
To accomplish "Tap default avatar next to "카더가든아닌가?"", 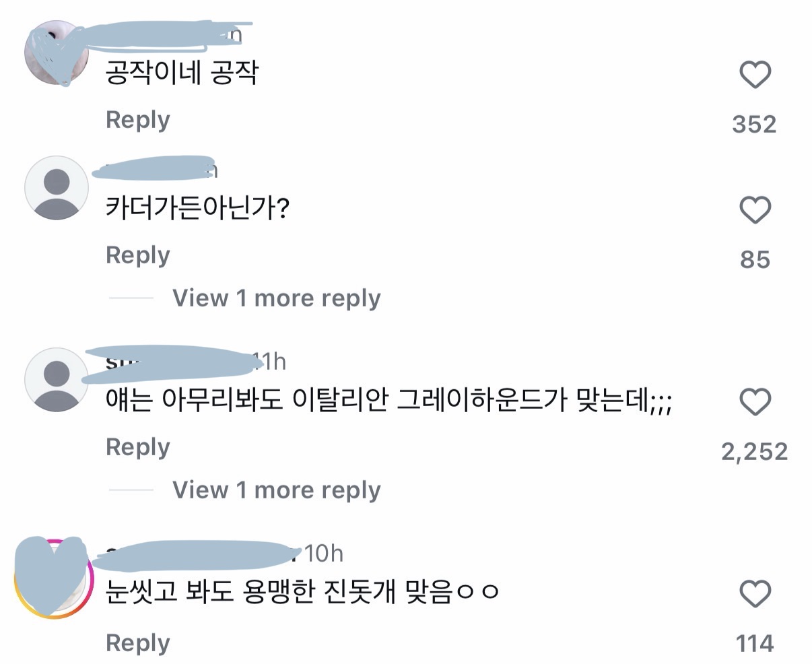I will tap(56, 189).
